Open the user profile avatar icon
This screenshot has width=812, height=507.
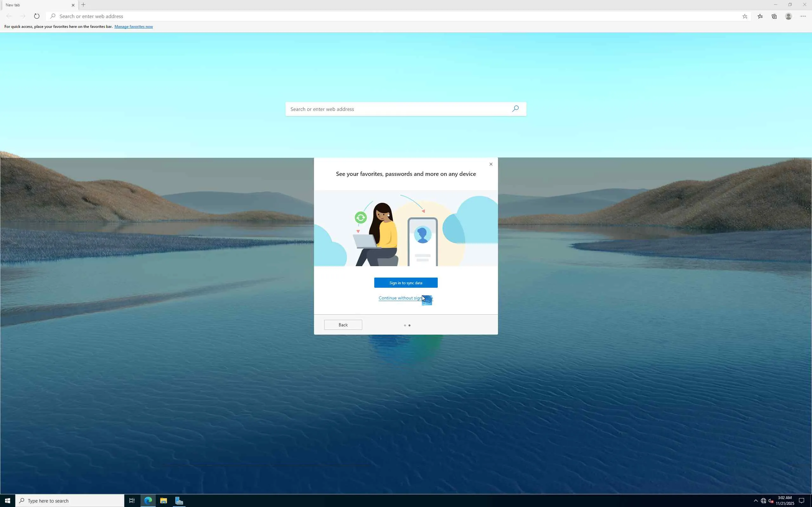tap(789, 16)
